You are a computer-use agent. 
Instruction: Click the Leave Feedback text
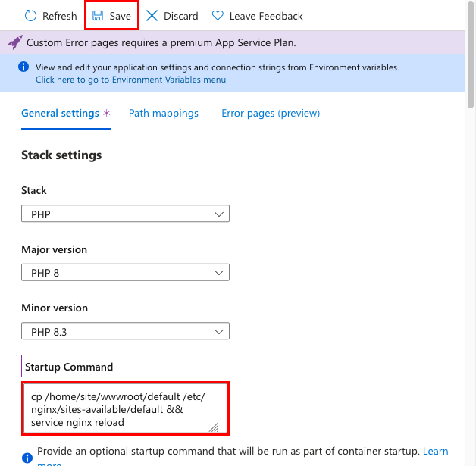click(x=266, y=16)
